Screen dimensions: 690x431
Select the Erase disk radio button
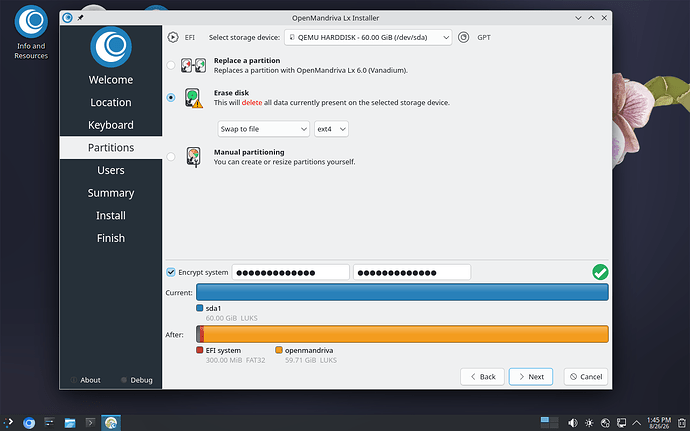coord(171,97)
